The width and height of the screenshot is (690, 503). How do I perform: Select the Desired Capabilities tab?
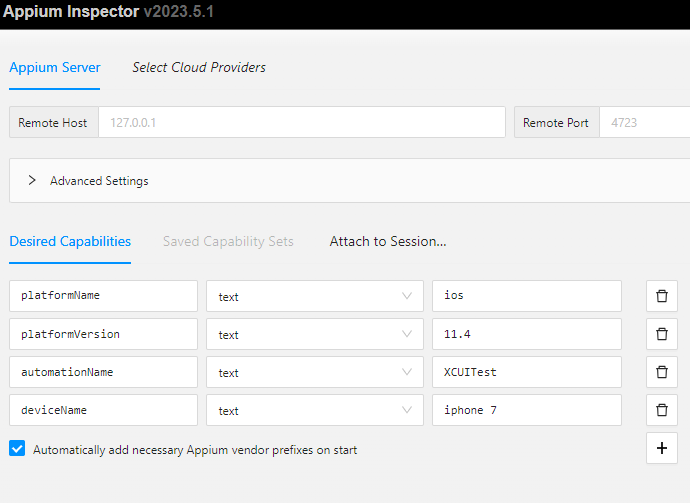click(x=70, y=241)
